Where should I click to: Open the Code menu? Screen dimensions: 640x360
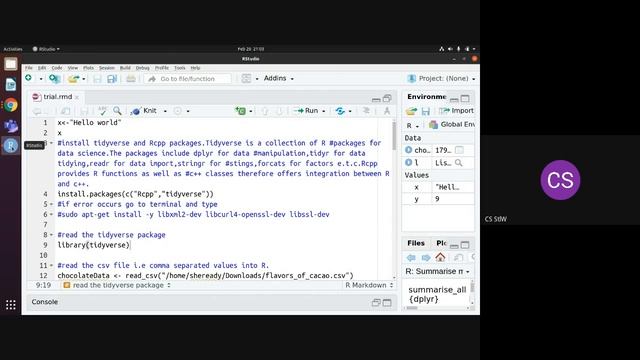click(x=57, y=68)
